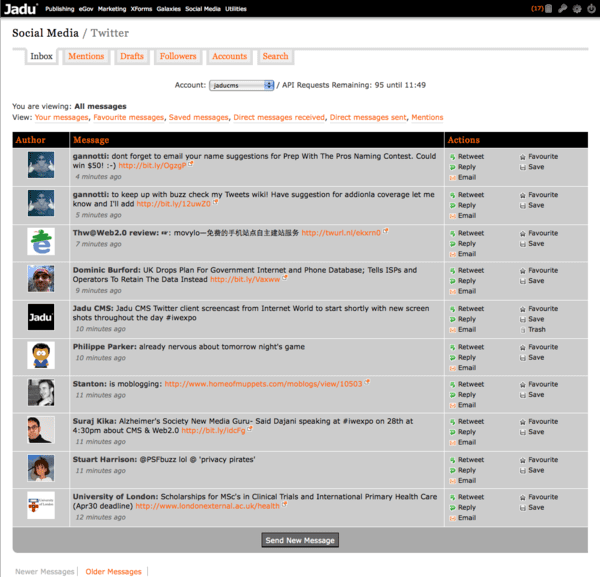This screenshot has width=600, height=577.
Task: Click the Jadu CMS avatar thumbnail
Action: tap(41, 317)
